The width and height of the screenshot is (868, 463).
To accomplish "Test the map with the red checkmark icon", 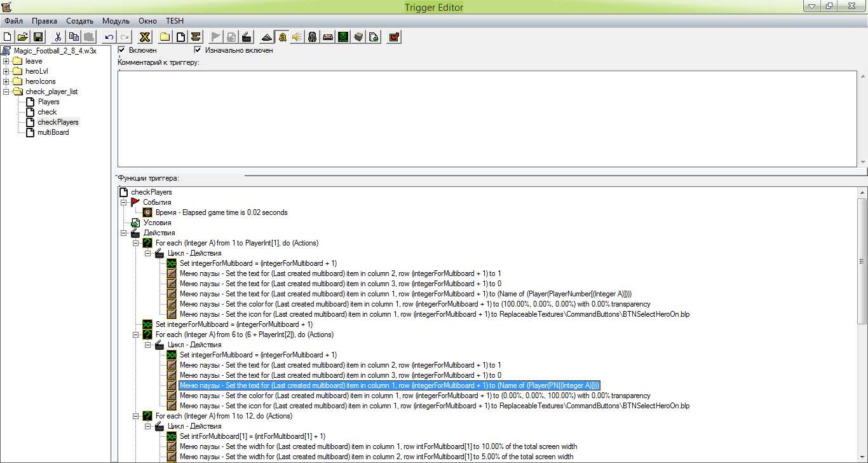I will pyautogui.click(x=394, y=37).
